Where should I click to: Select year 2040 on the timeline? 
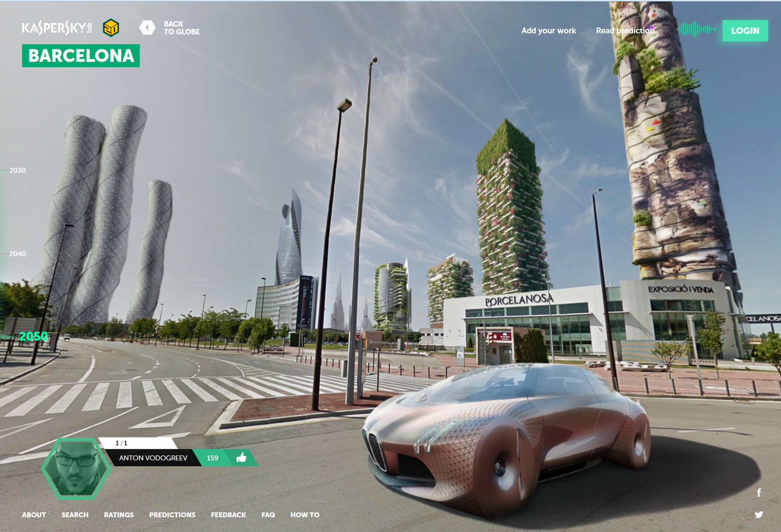(x=17, y=254)
